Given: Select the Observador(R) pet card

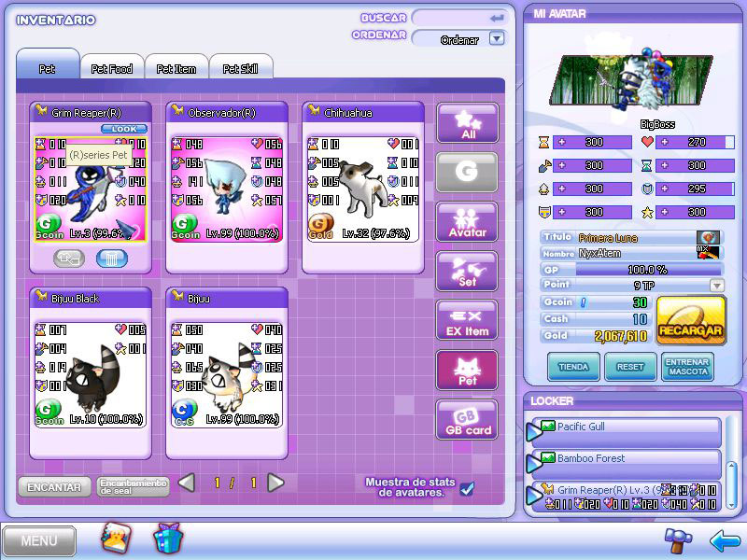Looking at the screenshot, I should 227,189.
